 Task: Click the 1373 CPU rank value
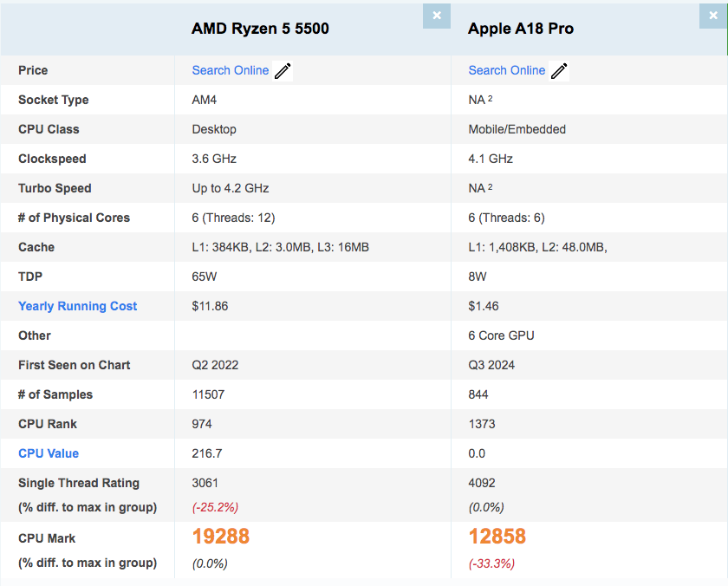pos(482,425)
